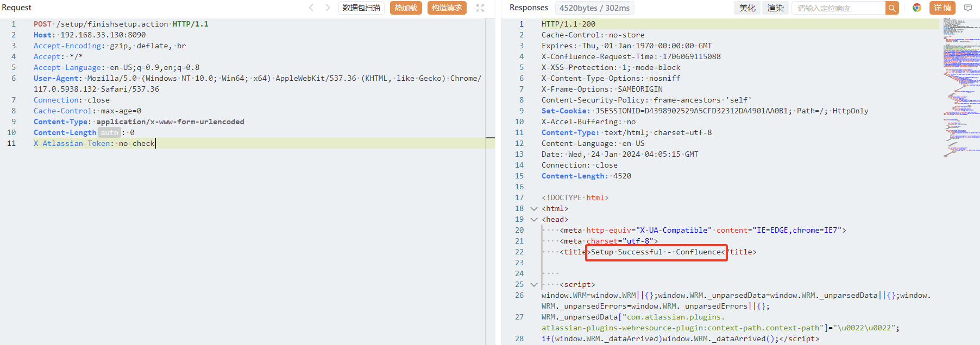Click the 数据包扫描 button
This screenshot has width=980, height=345.
[361, 8]
